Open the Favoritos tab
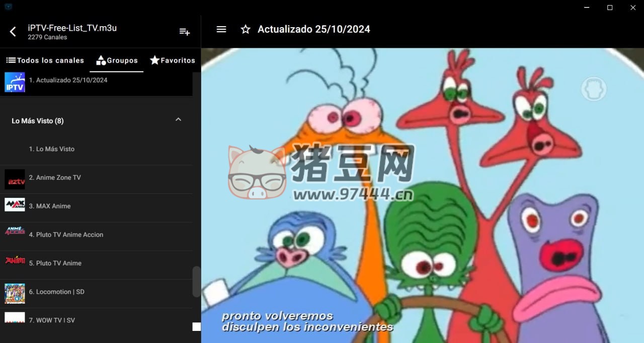 tap(173, 60)
